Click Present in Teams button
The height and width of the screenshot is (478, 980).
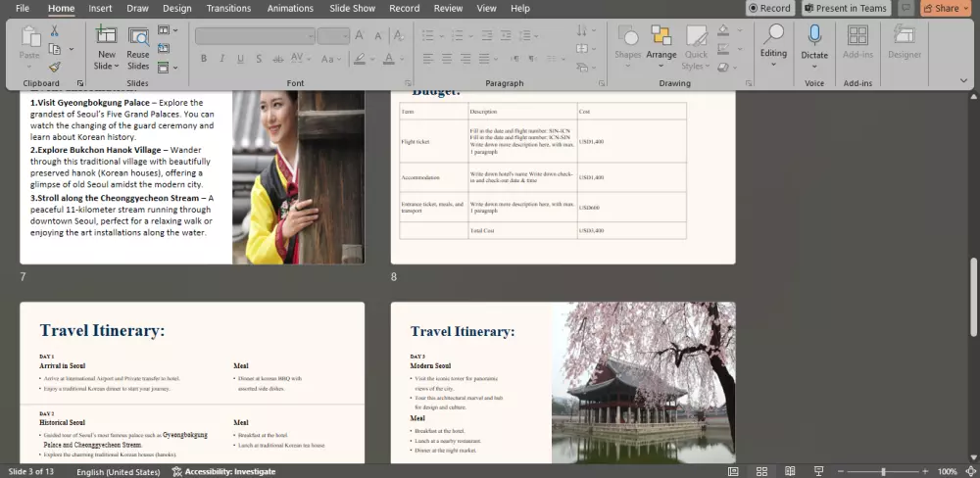click(845, 8)
